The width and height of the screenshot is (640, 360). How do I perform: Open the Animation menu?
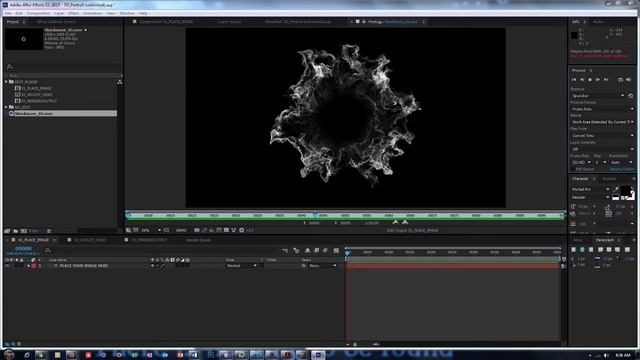[x=93, y=13]
